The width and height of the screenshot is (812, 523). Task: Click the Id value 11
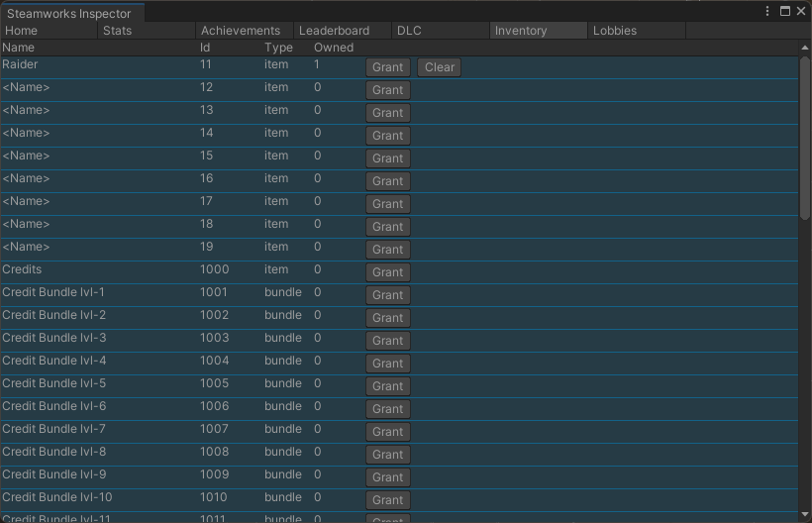point(206,64)
